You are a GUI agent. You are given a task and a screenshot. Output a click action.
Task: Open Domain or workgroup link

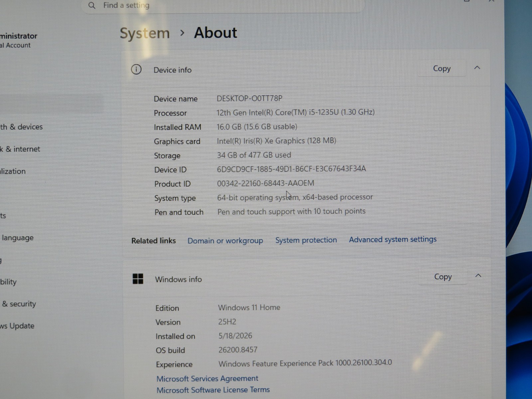point(225,240)
